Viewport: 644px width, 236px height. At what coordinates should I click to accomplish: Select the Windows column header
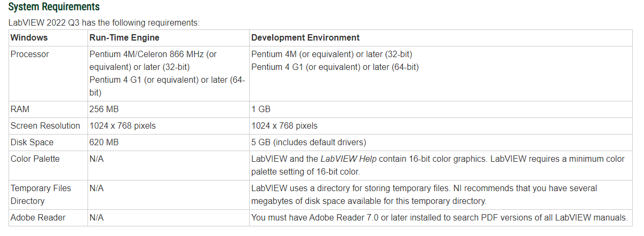[x=29, y=37]
